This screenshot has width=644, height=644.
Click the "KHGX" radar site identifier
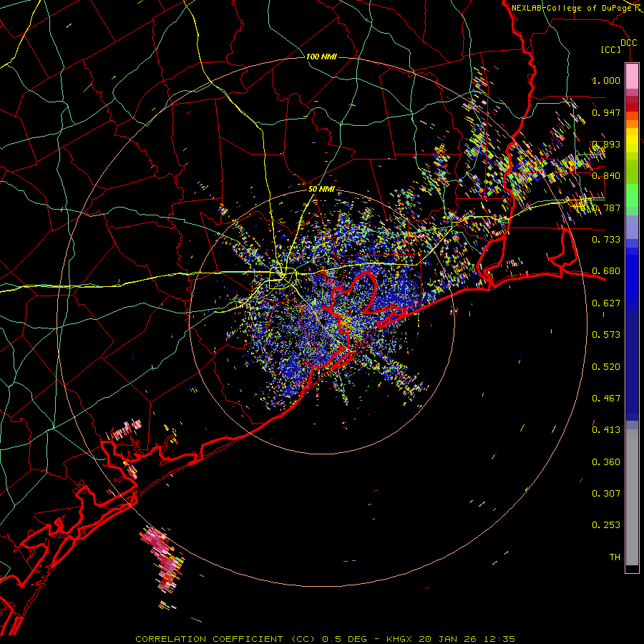[399, 639]
